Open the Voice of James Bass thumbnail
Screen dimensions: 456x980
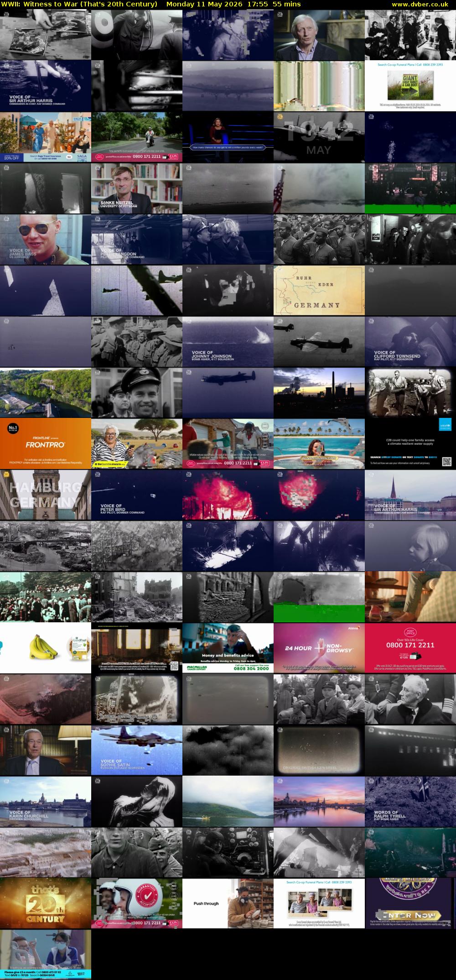pos(46,239)
